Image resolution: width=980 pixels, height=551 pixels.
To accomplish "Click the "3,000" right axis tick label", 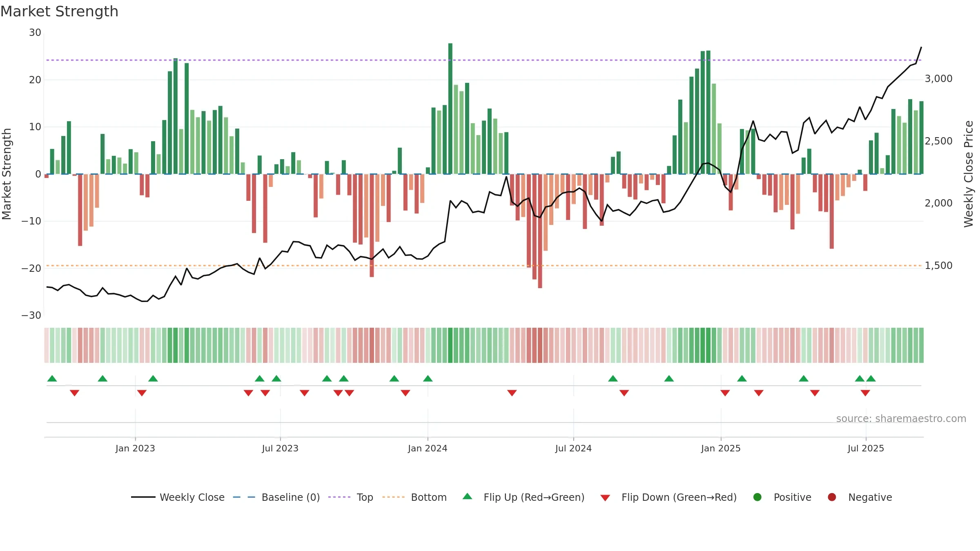I will 938,79.
